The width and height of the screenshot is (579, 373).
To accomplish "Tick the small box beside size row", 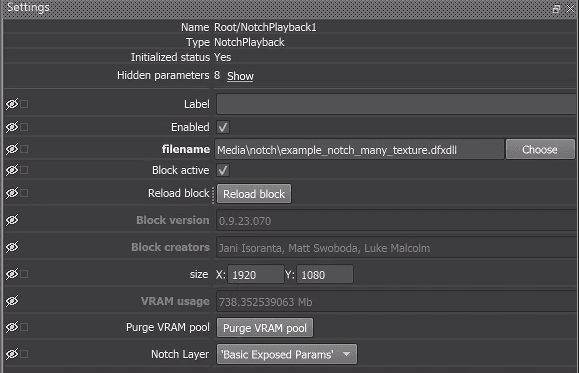I will [x=24, y=274].
